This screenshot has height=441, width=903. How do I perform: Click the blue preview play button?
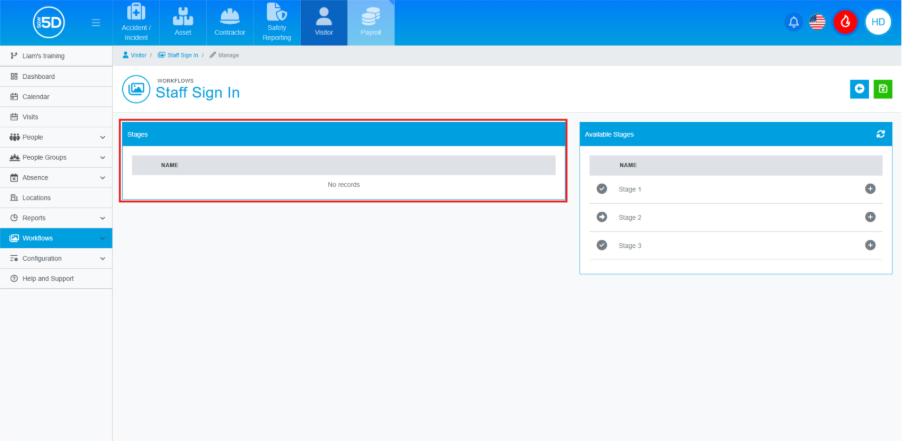[x=859, y=89]
